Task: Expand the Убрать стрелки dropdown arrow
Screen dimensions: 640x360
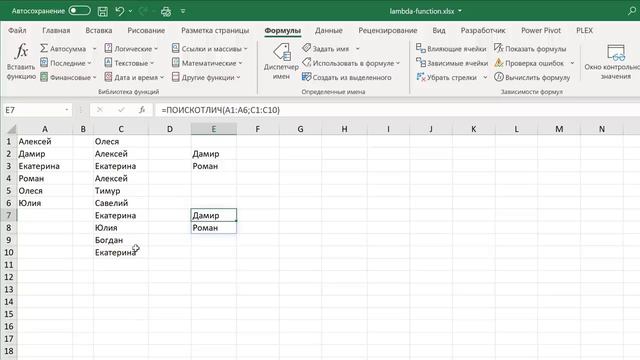Action: [485, 77]
